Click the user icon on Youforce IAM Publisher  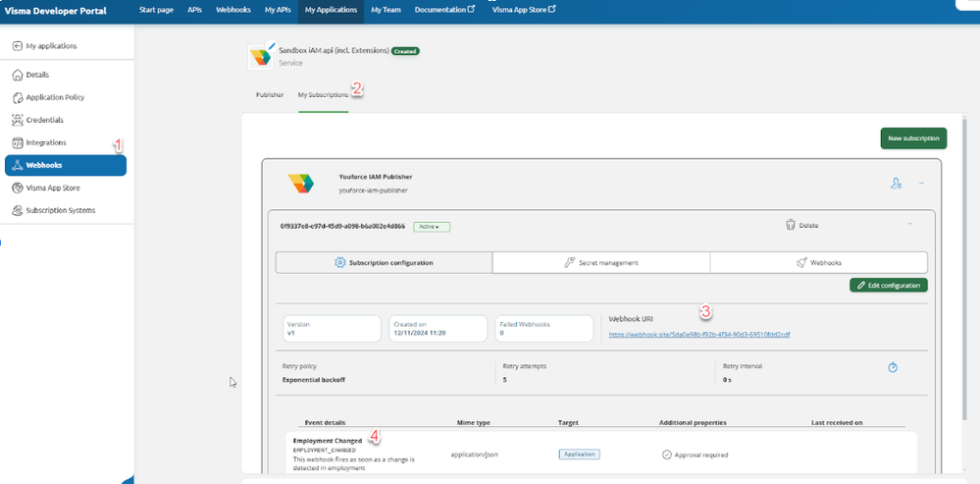pos(896,183)
